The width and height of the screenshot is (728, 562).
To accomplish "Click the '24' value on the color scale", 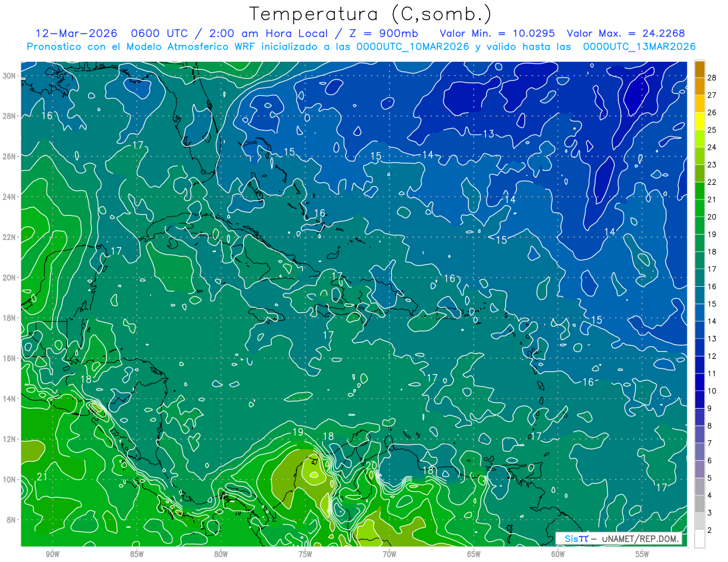I will coord(712,147).
